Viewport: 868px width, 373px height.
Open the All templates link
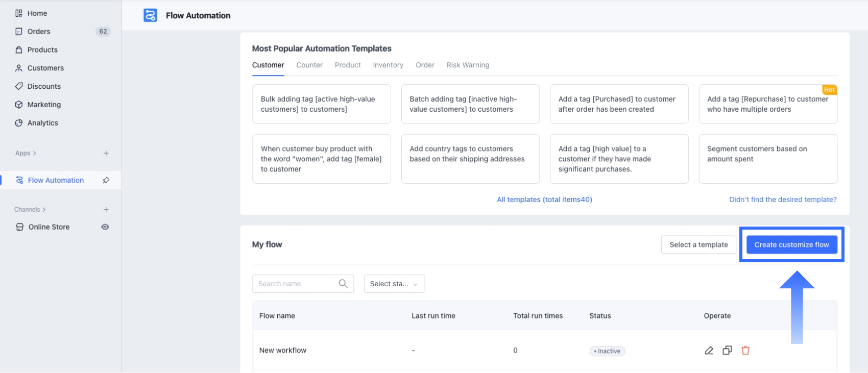[544, 200]
